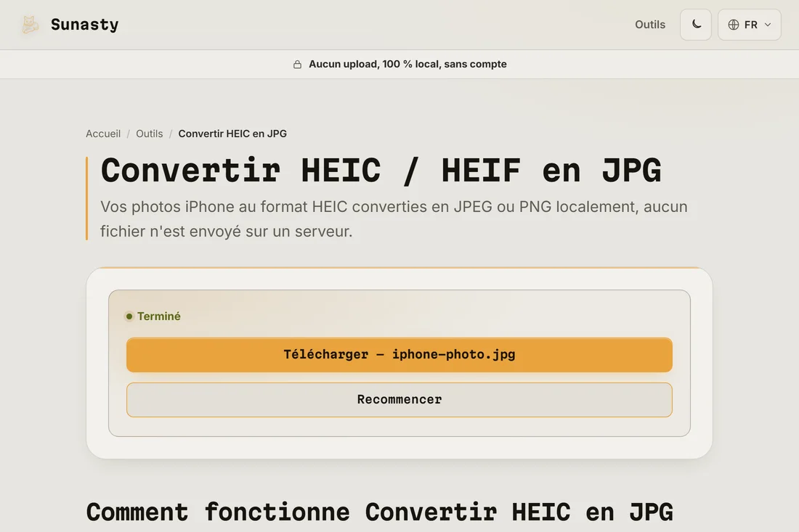
Task: Click the 'Convertir HEIC / HEIF en JPG' heading
Action: 381,170
